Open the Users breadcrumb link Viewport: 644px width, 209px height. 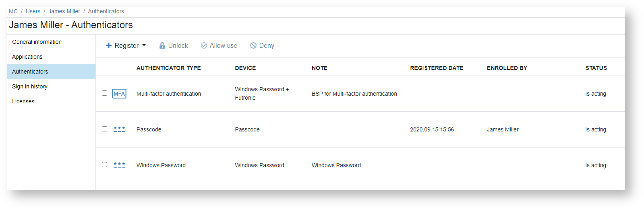pyautogui.click(x=33, y=11)
